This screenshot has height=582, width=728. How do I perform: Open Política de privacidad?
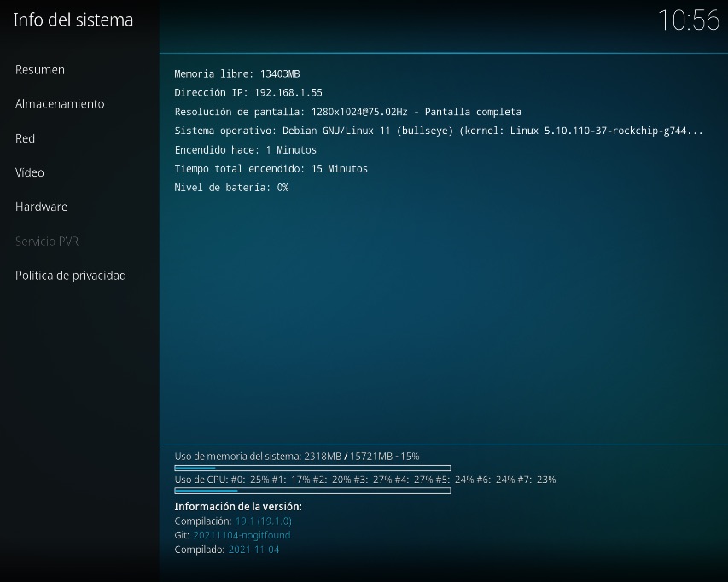coord(71,276)
